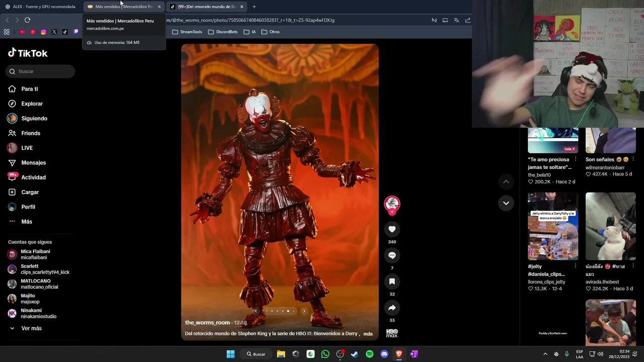Open the Twitch bookmark

tap(76, 32)
